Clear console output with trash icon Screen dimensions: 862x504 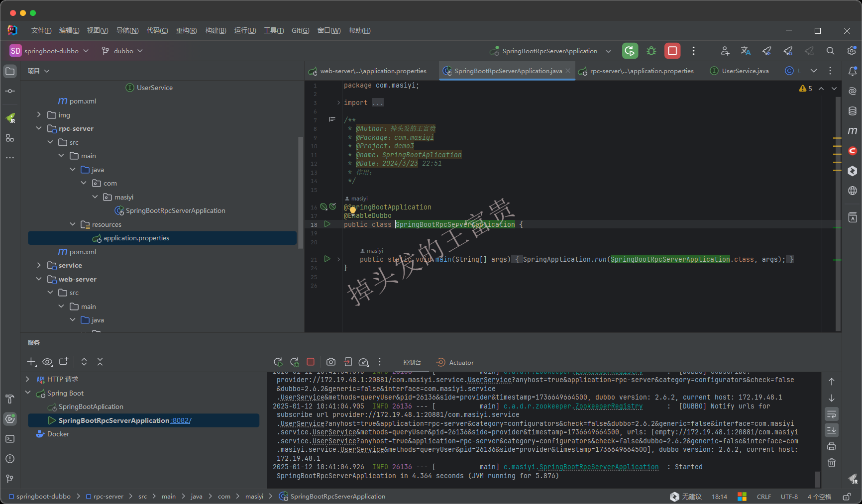832,463
